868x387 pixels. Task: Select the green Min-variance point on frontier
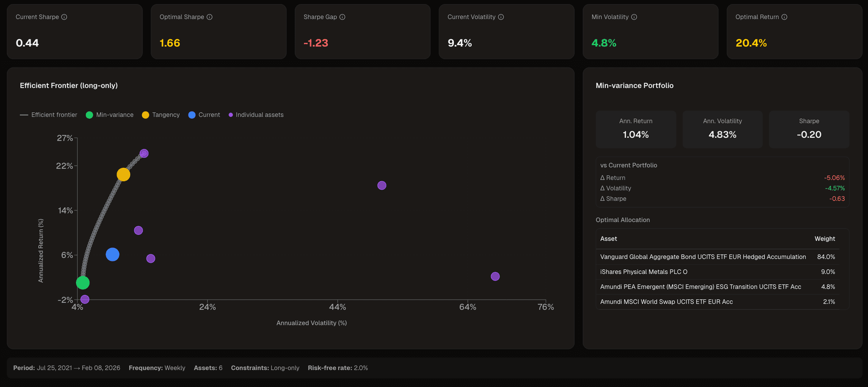[83, 283]
